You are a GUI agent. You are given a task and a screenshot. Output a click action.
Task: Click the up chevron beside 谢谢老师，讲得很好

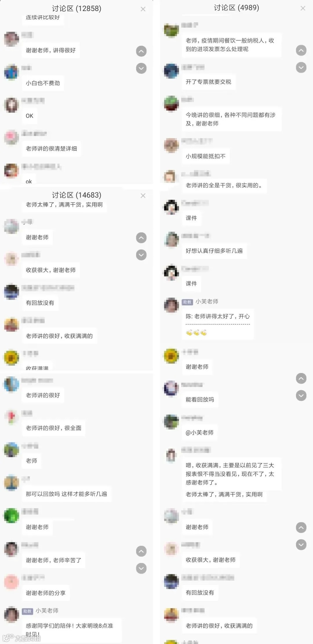click(x=141, y=51)
